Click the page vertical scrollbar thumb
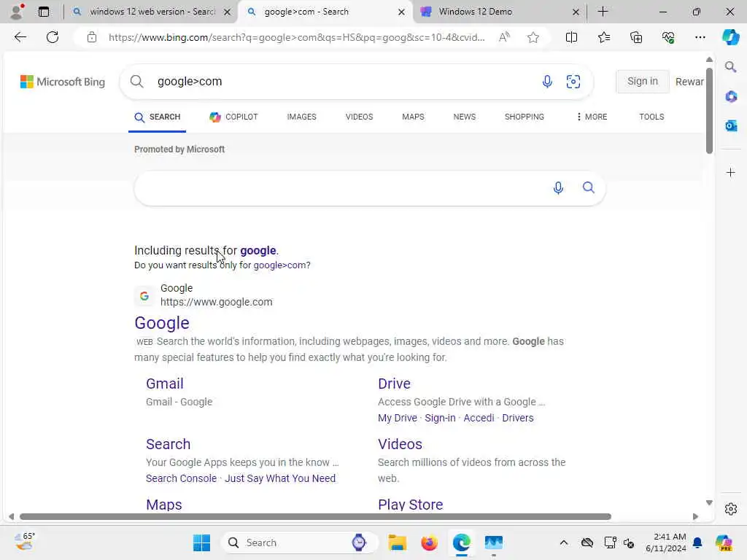The image size is (747, 560). coord(709,111)
